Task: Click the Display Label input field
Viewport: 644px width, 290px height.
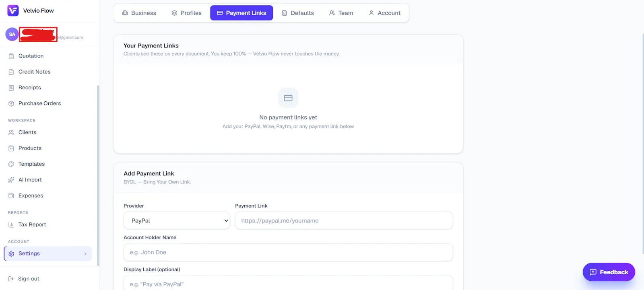Action: (288, 283)
